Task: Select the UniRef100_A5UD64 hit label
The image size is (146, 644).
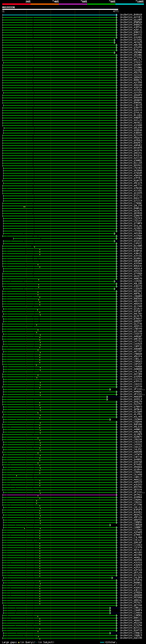Action: [131, 467]
